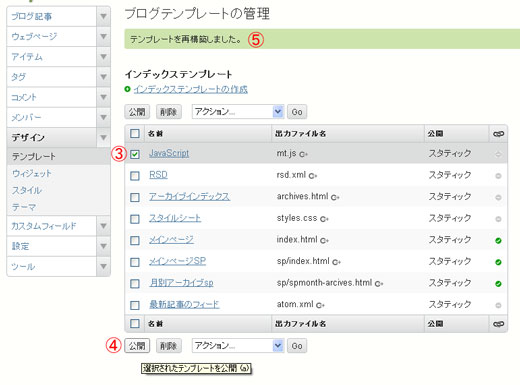Toggle the select-all checkbox in the top header
The width and height of the screenshot is (520, 385).
pyautogui.click(x=135, y=134)
